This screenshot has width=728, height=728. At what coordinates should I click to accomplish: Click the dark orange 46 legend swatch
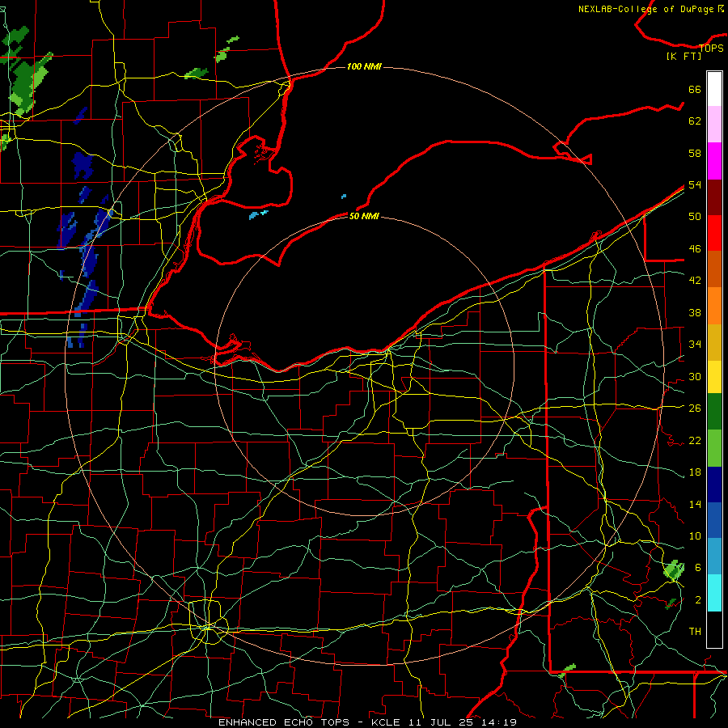(714, 269)
